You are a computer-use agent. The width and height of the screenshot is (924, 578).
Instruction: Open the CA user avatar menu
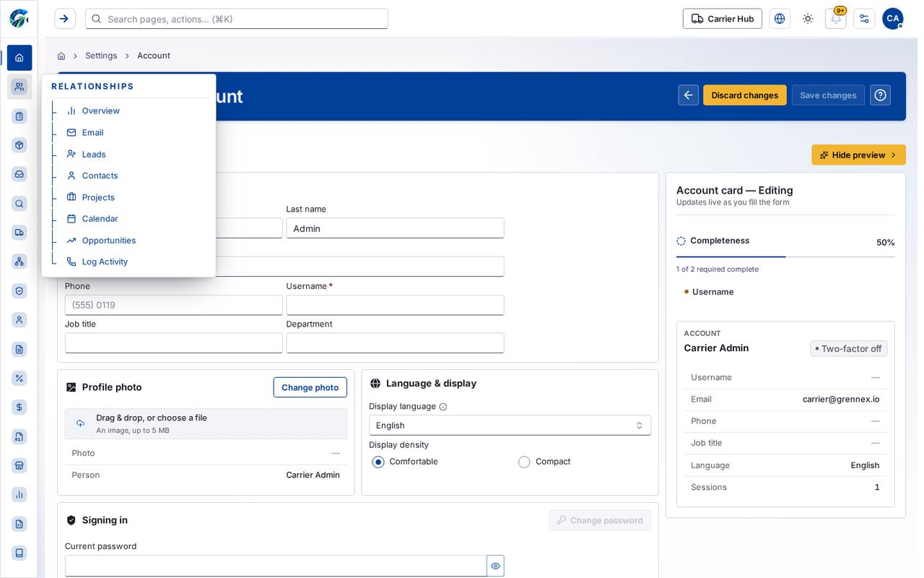892,19
